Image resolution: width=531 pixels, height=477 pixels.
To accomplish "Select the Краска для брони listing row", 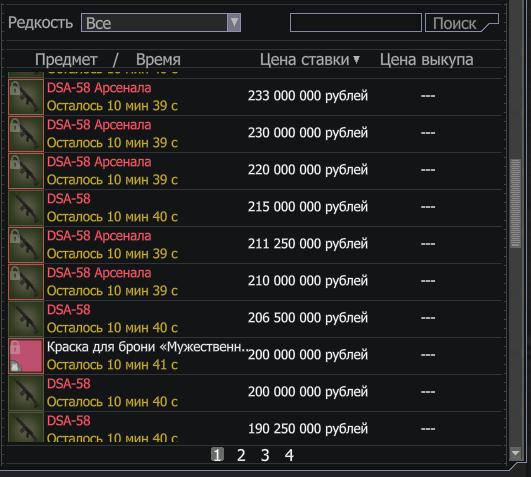I will (x=255, y=356).
